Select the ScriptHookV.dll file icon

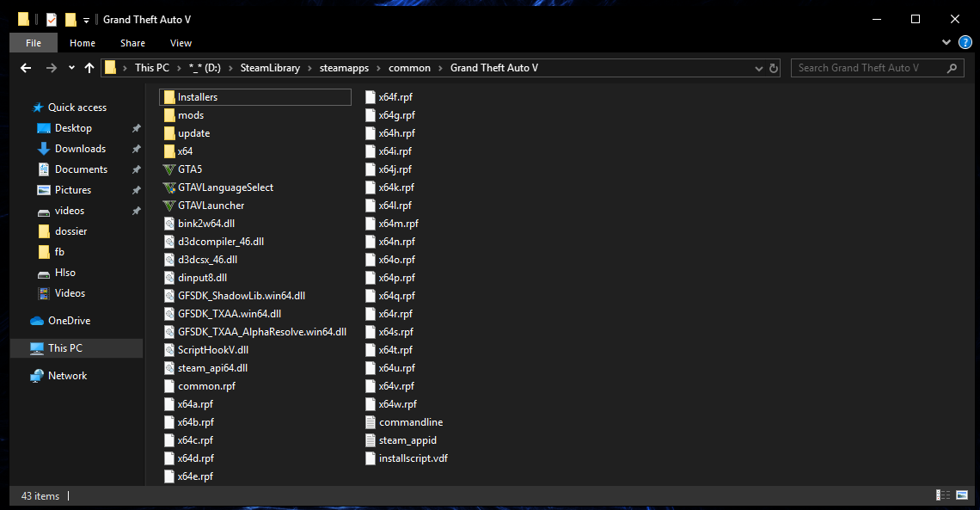pos(169,351)
